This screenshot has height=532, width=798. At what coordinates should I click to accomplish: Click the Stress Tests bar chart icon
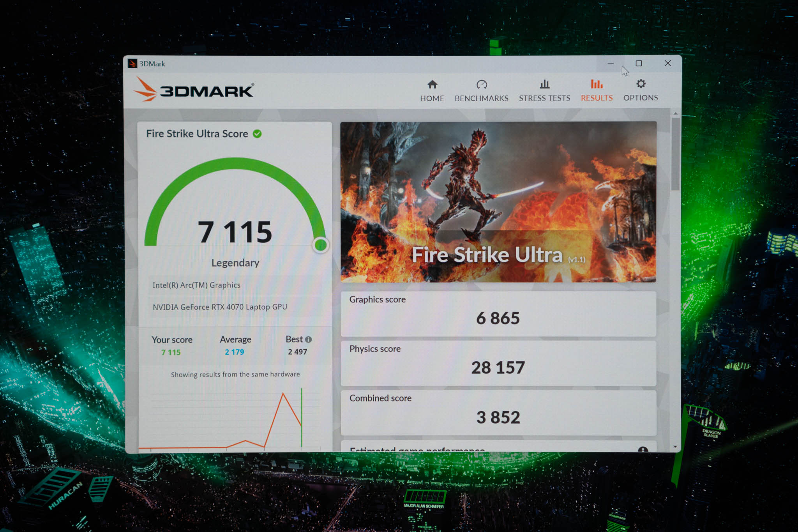[544, 84]
